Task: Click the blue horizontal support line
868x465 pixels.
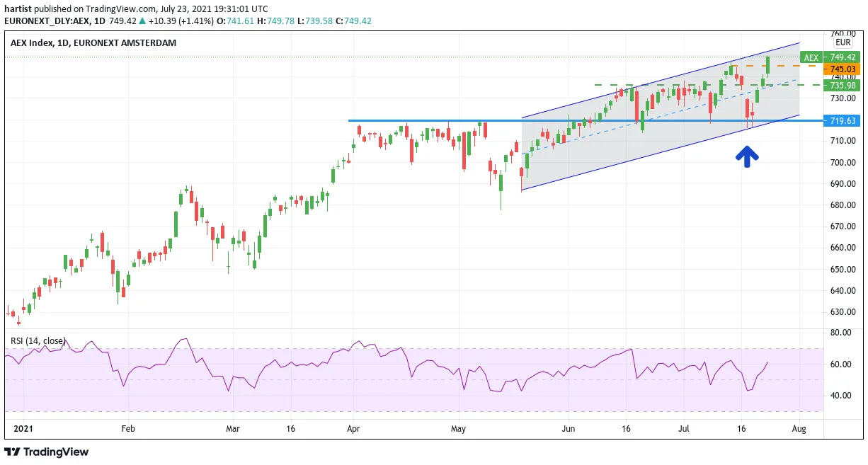Action: 586,120
